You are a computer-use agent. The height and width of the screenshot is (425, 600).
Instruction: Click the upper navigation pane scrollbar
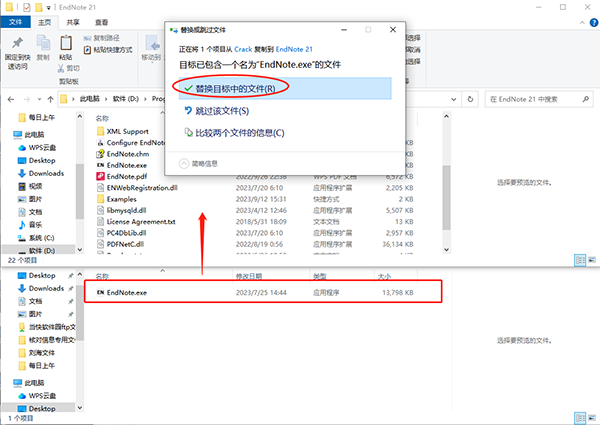tap(80, 191)
